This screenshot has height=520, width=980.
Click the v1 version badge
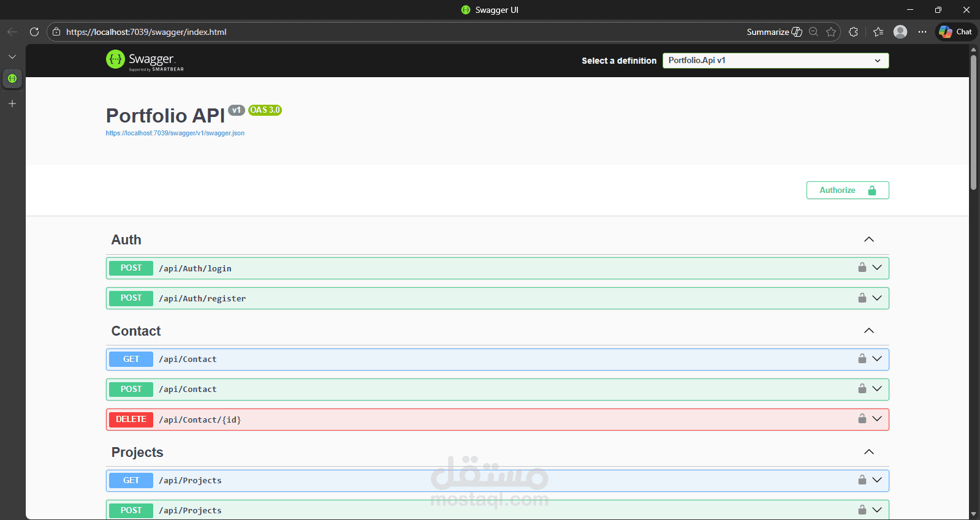tap(237, 110)
